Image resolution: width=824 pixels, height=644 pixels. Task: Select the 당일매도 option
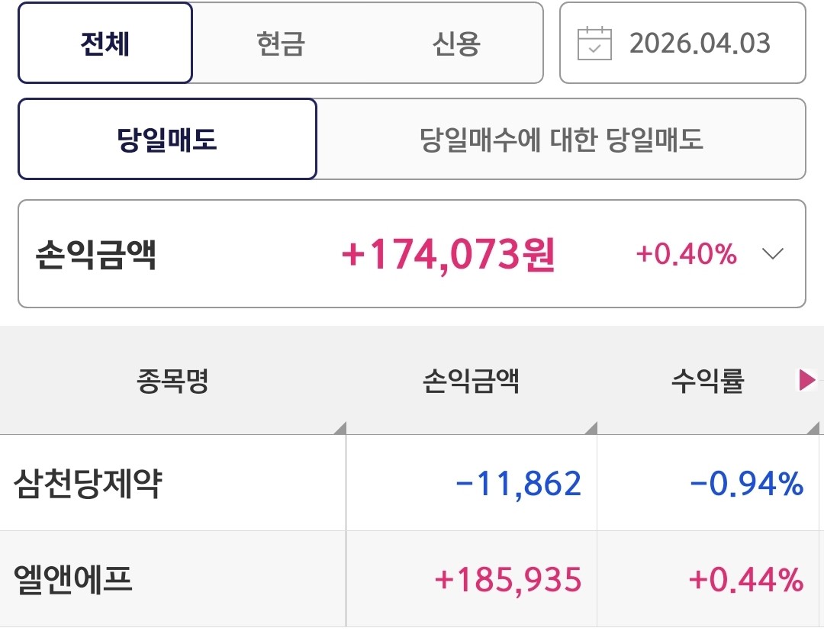point(167,140)
